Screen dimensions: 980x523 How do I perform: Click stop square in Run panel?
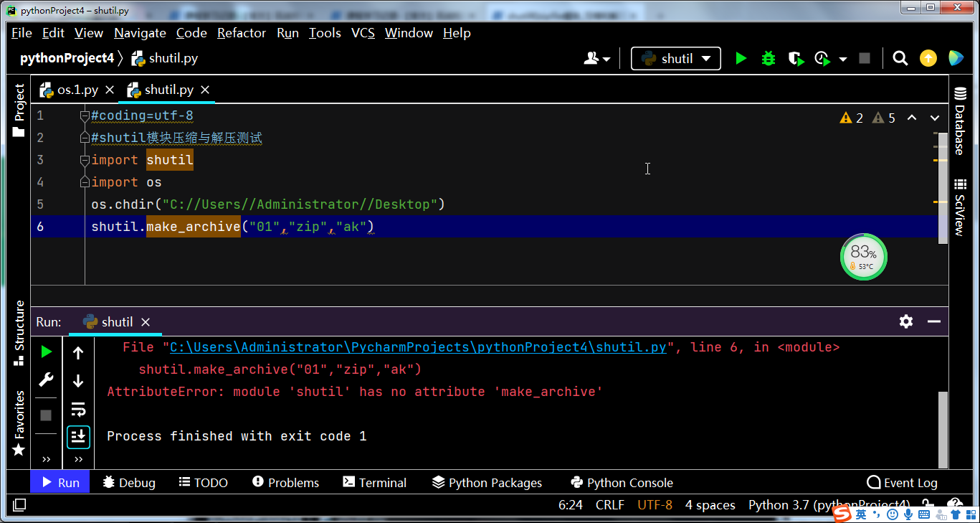click(46, 415)
